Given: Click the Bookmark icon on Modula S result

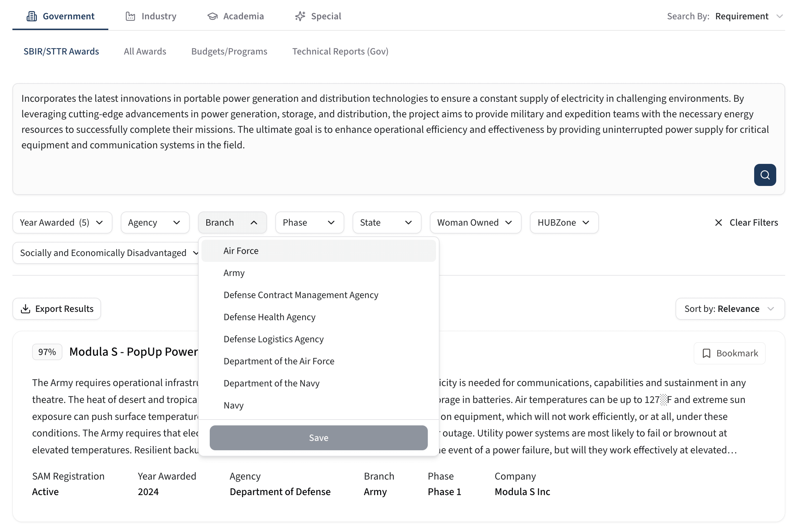Looking at the screenshot, I should [706, 353].
